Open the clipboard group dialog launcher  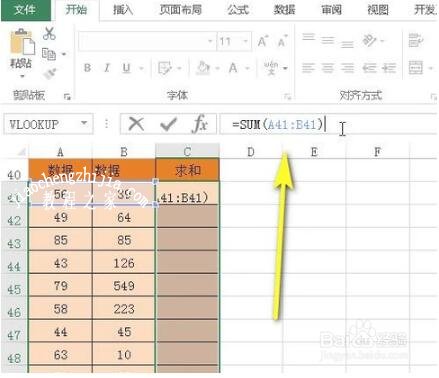pos(67,97)
